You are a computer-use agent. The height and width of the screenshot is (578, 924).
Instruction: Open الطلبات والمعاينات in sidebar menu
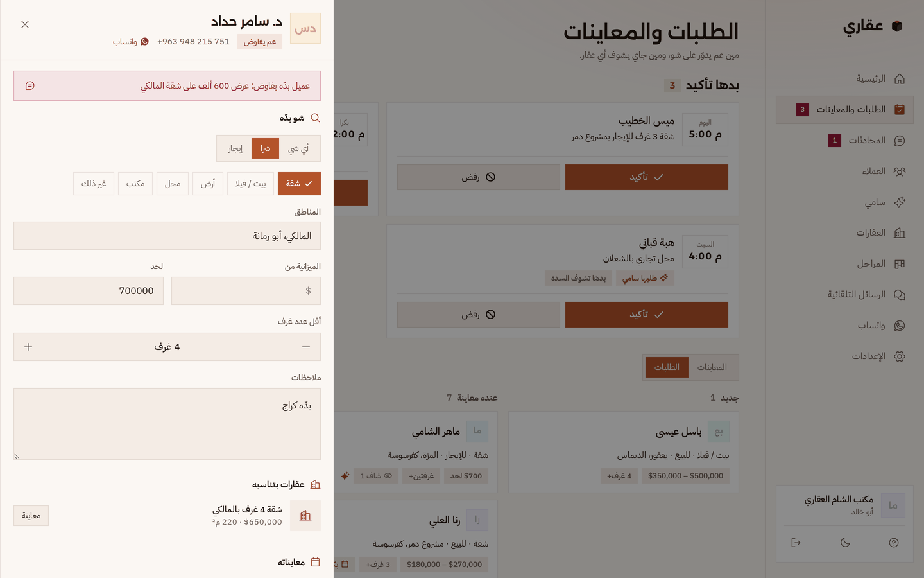coord(844,110)
